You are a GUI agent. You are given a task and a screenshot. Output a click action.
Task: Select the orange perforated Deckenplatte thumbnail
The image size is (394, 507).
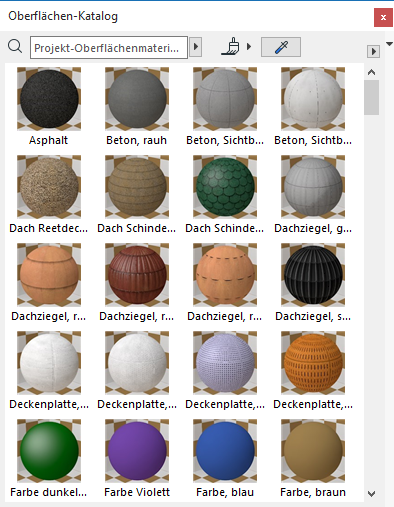(313, 363)
